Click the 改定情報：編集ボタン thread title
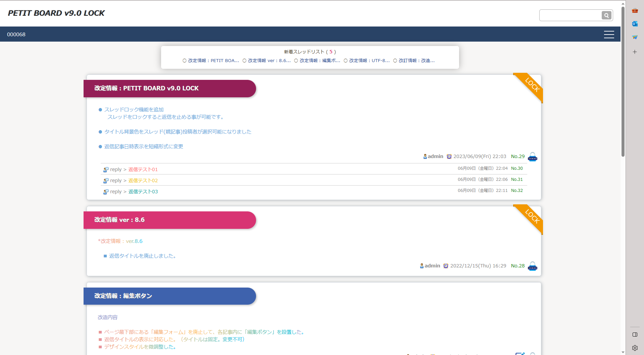 pos(123,296)
